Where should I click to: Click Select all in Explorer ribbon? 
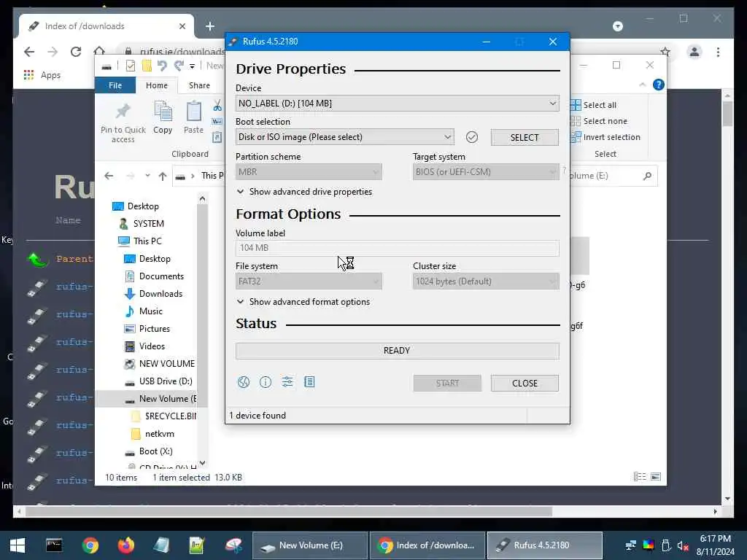tap(594, 105)
